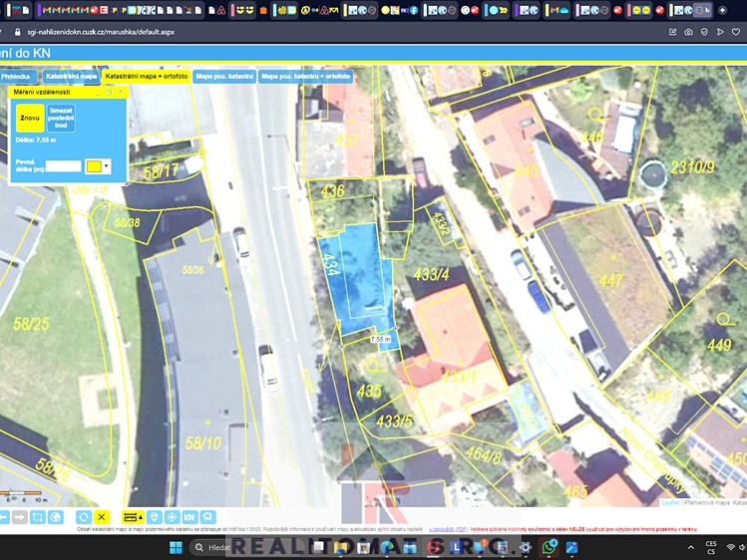Open a new browser tab with plus button
This screenshot has width=747, height=560.
click(x=722, y=10)
